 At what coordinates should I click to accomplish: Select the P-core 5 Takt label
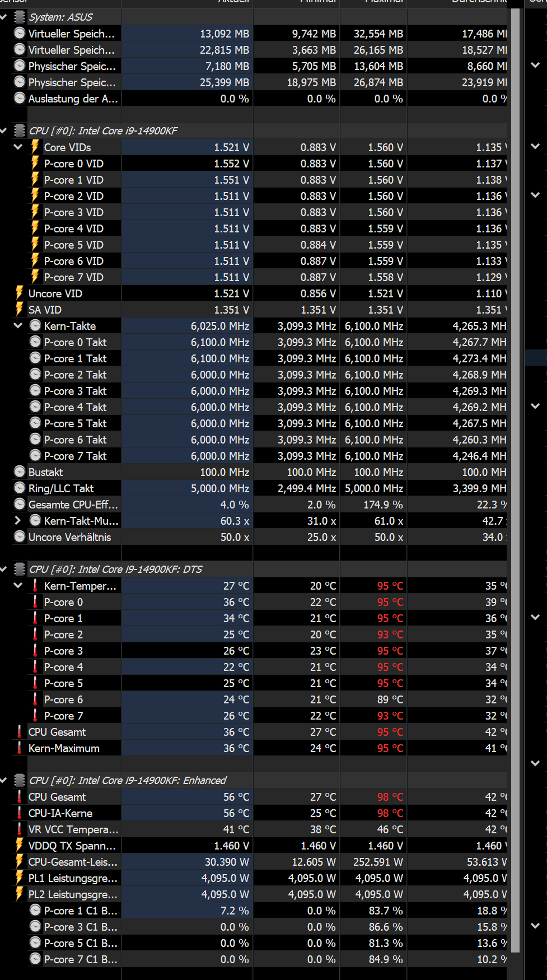[x=75, y=423]
